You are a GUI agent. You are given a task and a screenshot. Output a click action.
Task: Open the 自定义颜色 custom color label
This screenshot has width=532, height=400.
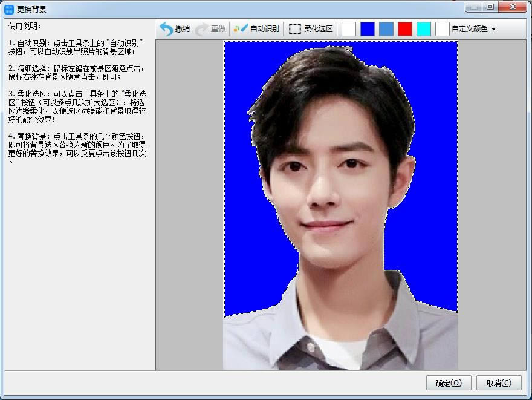click(x=470, y=29)
